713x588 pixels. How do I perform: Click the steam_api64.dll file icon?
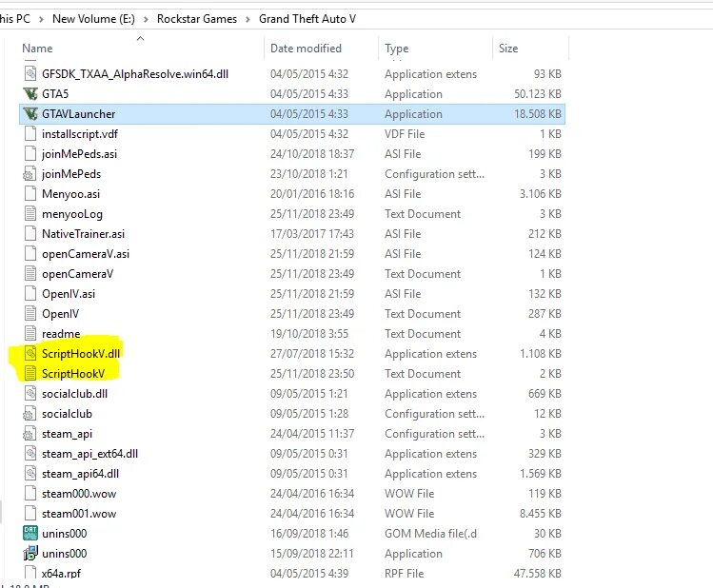tap(30, 474)
